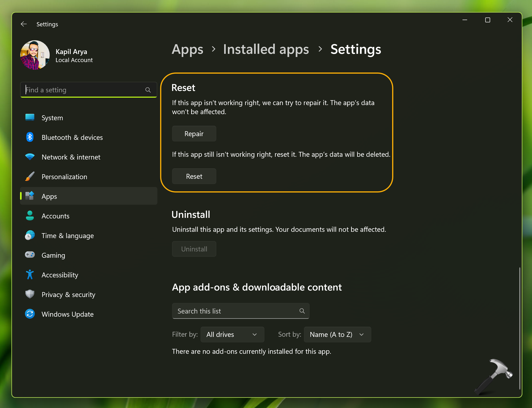The height and width of the screenshot is (408, 532).
Task: Select Time & language in sidebar
Action: pyautogui.click(x=68, y=236)
